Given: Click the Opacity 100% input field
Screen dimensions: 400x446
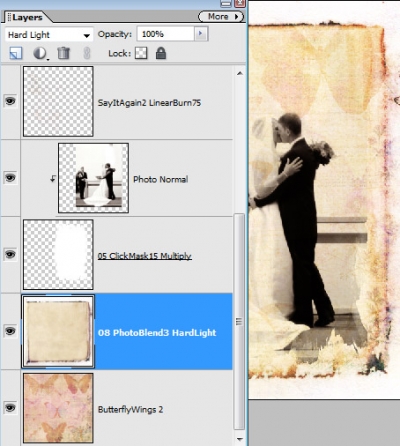Looking at the screenshot, I should point(166,34).
